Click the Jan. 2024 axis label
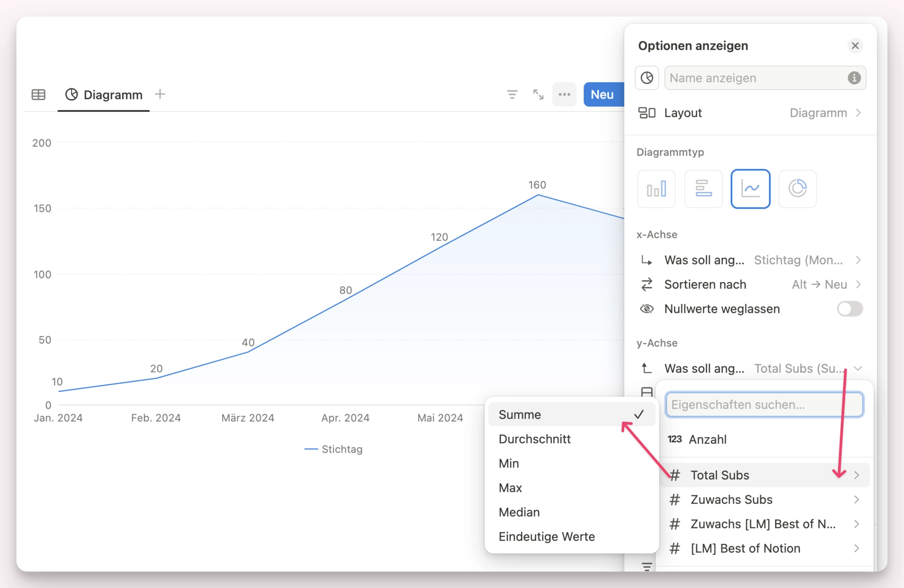904x588 pixels. point(58,418)
